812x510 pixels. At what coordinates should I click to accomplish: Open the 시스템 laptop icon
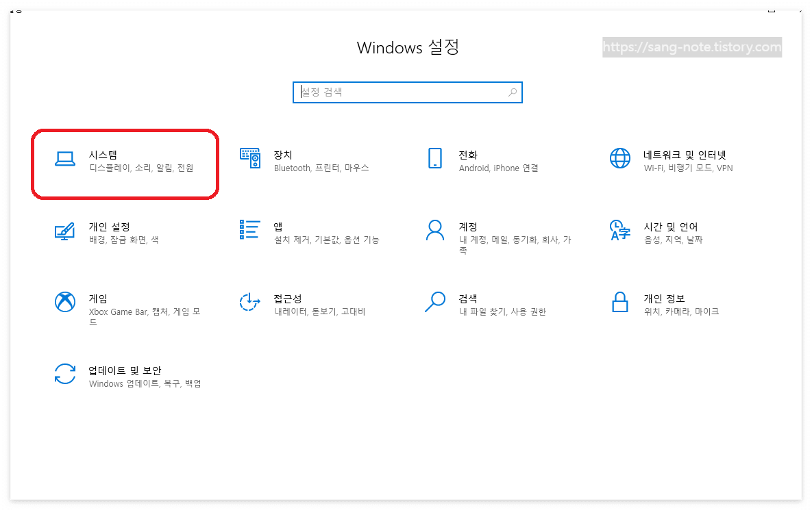pyautogui.click(x=64, y=159)
